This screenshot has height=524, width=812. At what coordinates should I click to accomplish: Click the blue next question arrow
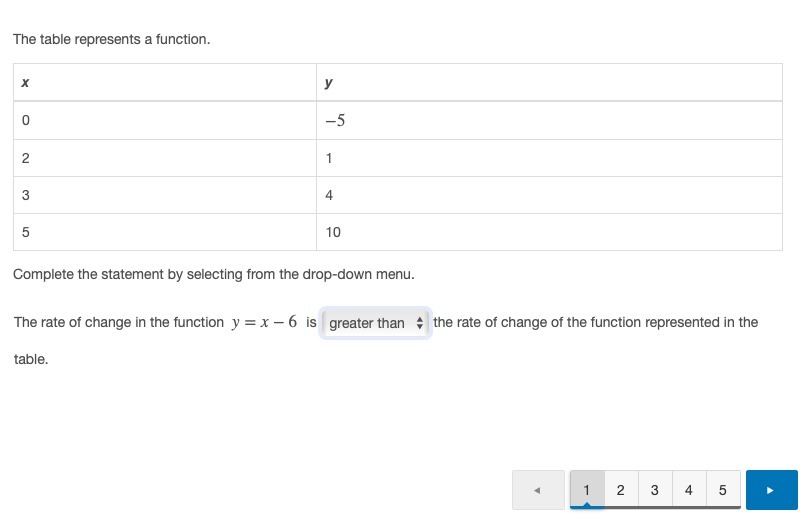pyautogui.click(x=771, y=490)
